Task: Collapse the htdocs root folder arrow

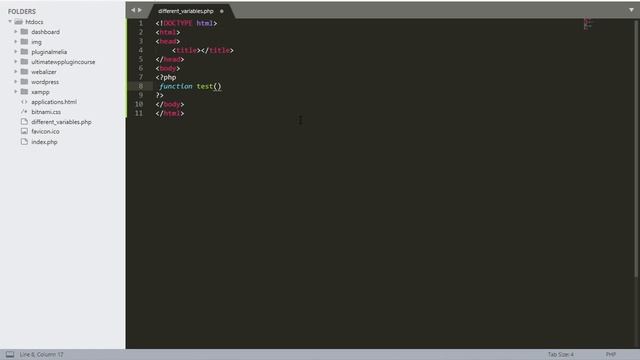Action: point(10,22)
